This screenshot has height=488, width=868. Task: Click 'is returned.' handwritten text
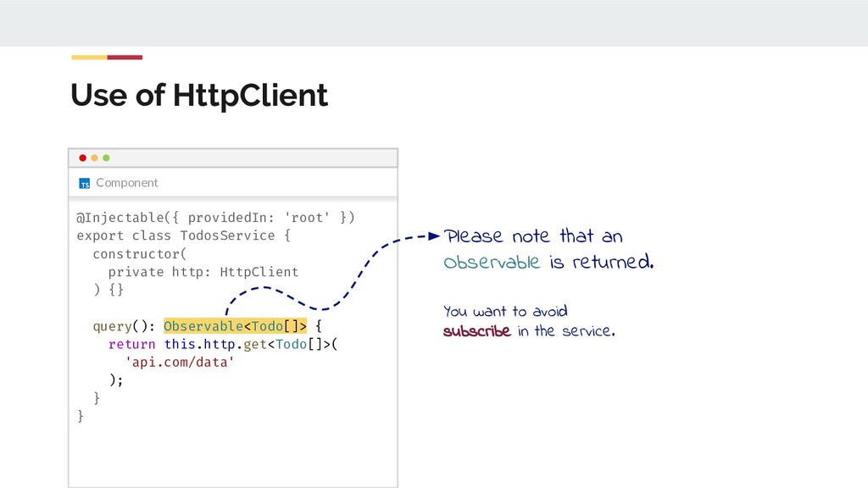[x=602, y=262]
